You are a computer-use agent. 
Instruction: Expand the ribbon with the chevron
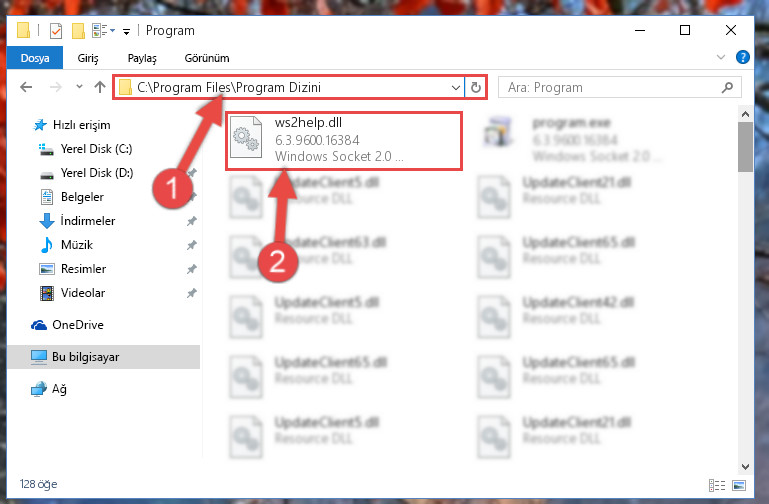720,57
